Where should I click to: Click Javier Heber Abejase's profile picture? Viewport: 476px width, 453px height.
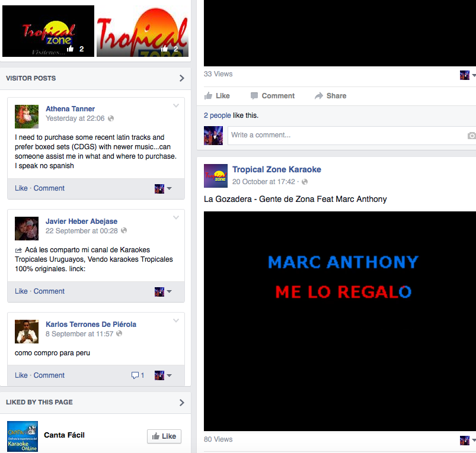pyautogui.click(x=27, y=229)
